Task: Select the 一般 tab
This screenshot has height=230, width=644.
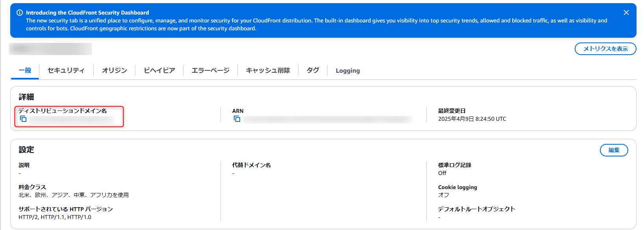Action: coord(25,70)
